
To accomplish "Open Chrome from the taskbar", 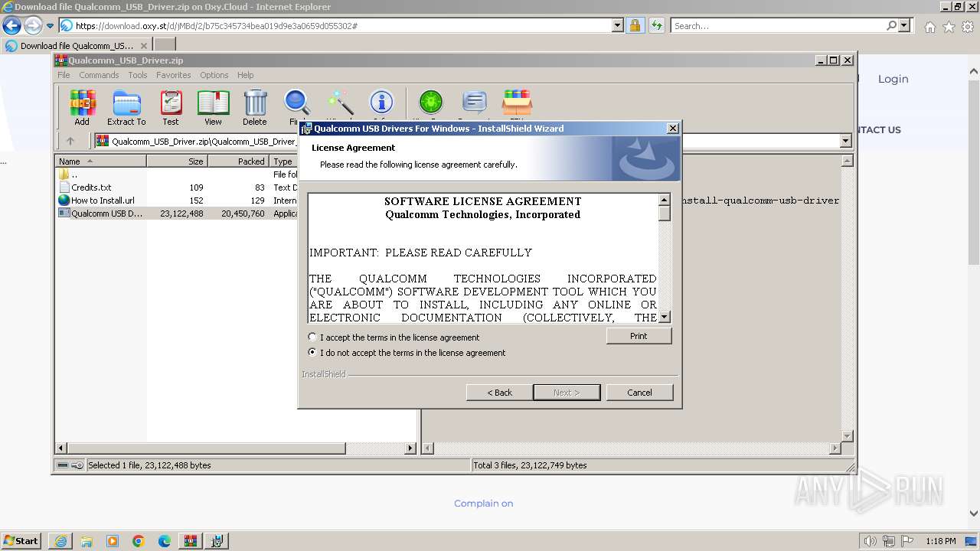I will coord(139,541).
